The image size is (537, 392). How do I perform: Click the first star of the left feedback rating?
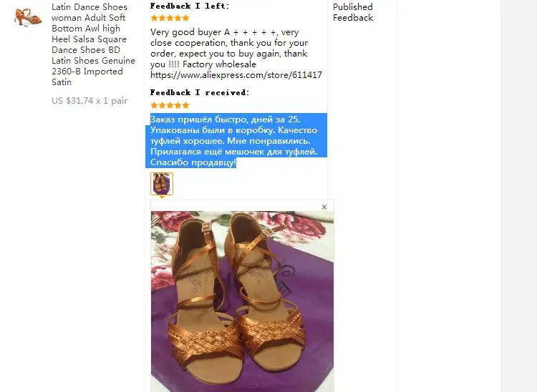pyautogui.click(x=154, y=18)
